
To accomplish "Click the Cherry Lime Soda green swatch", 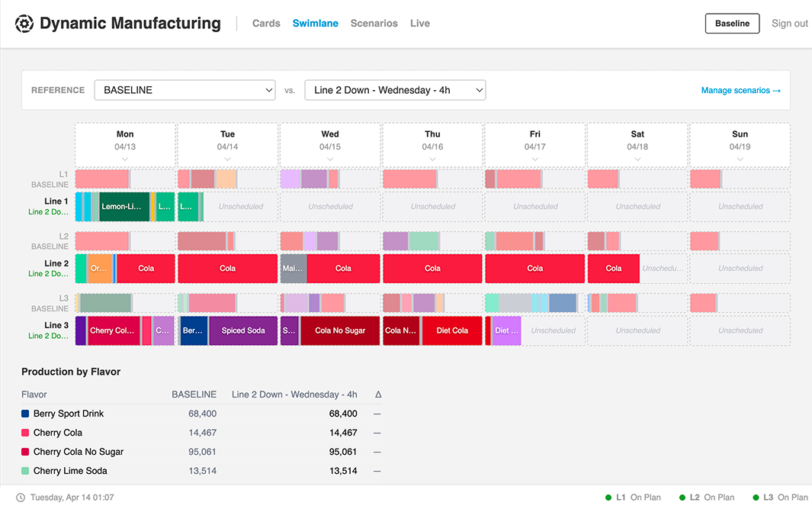I will coord(25,471).
